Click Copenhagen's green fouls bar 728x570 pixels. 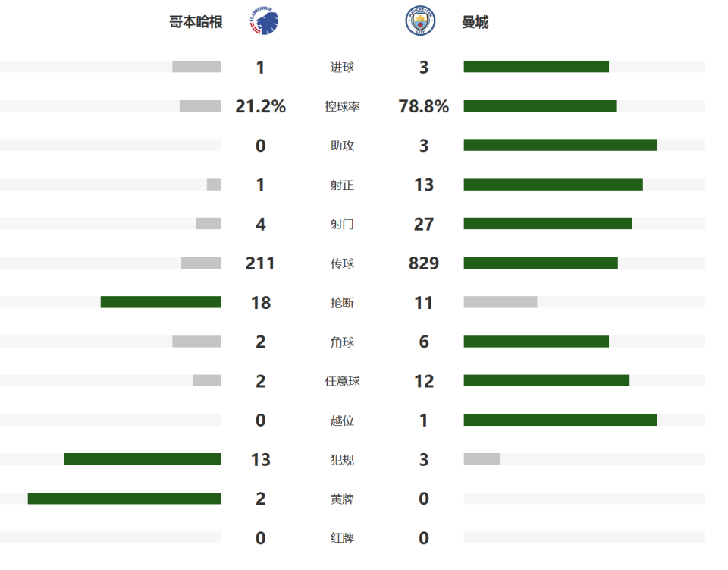pos(143,459)
